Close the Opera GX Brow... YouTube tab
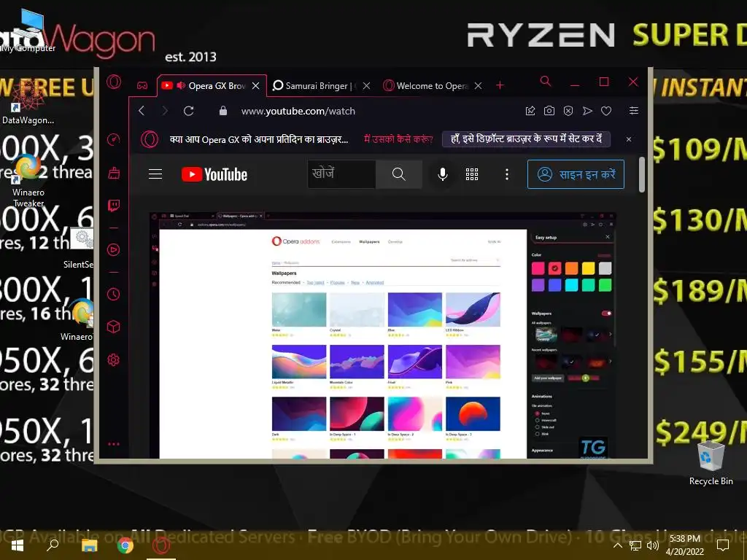This screenshot has width=747, height=560. (256, 86)
